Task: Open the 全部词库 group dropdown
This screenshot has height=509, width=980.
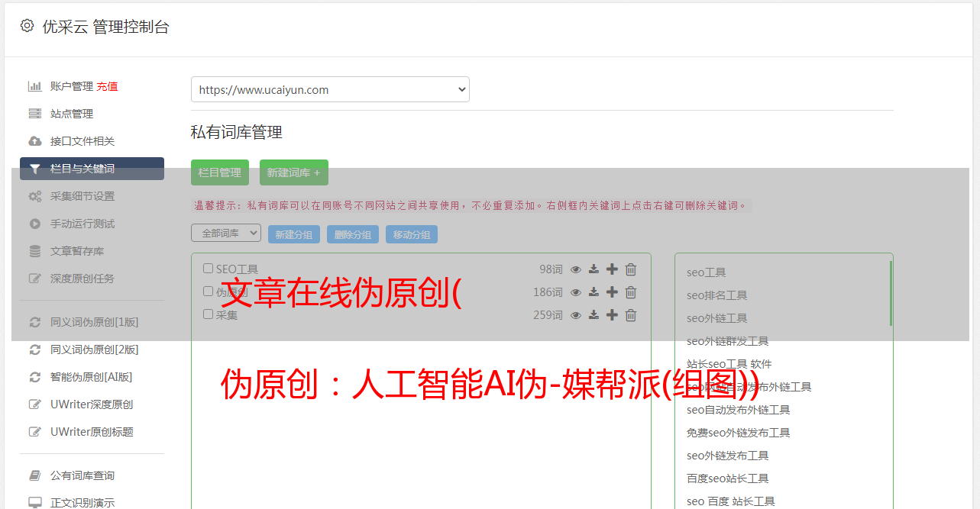Action: pyautogui.click(x=226, y=233)
